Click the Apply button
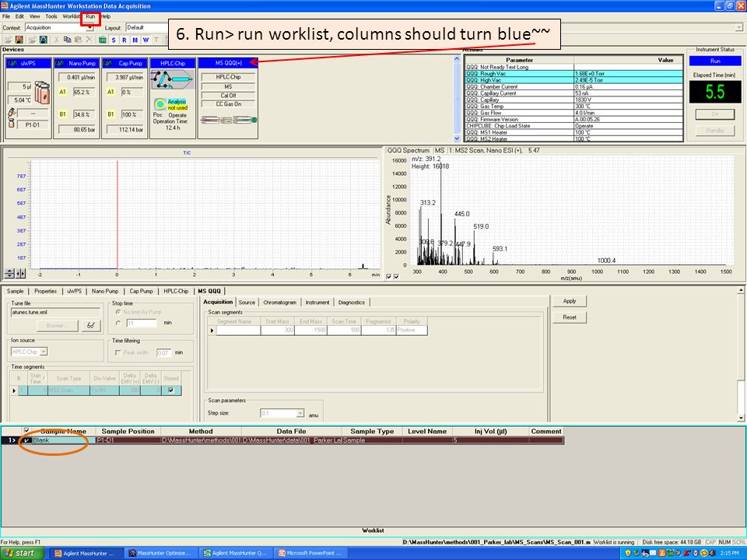 pos(570,301)
